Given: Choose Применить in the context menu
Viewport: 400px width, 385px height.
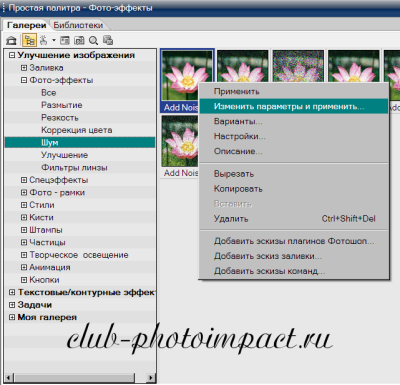Looking at the screenshot, I should tap(294, 91).
